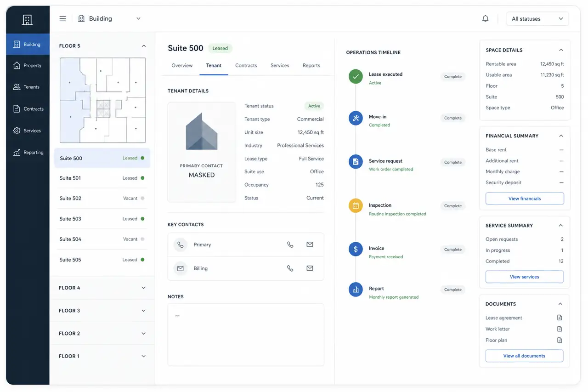Select Suite 504 vacant row
588x392 pixels.
point(102,239)
